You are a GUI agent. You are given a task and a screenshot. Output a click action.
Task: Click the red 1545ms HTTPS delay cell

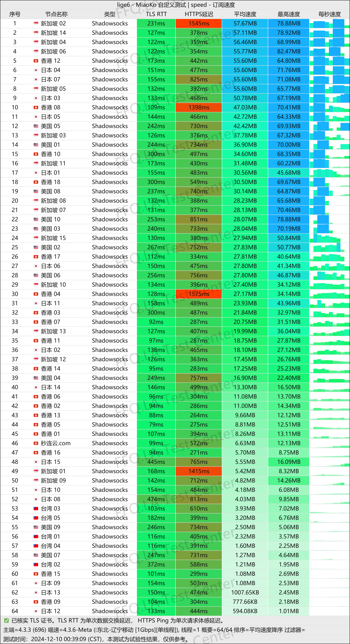[199, 23]
